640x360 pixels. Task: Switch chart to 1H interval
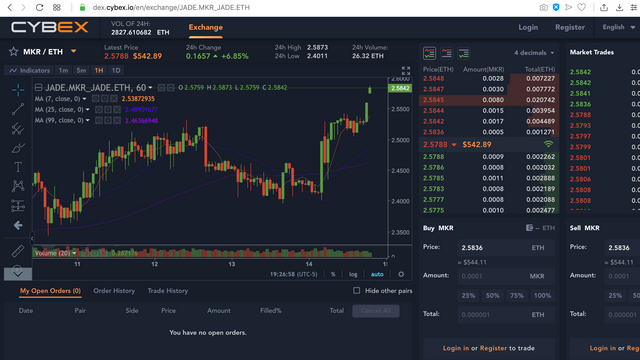99,70
